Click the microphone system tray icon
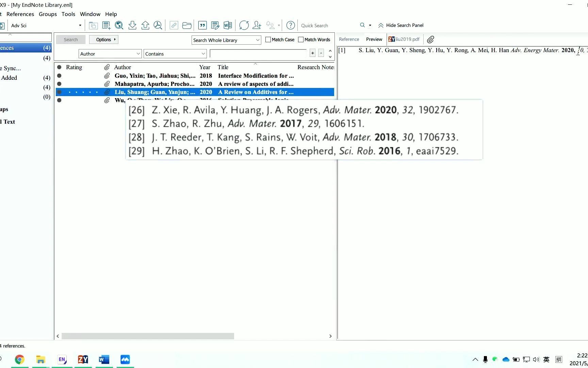Viewport: 588px width, 368px height. click(485, 359)
